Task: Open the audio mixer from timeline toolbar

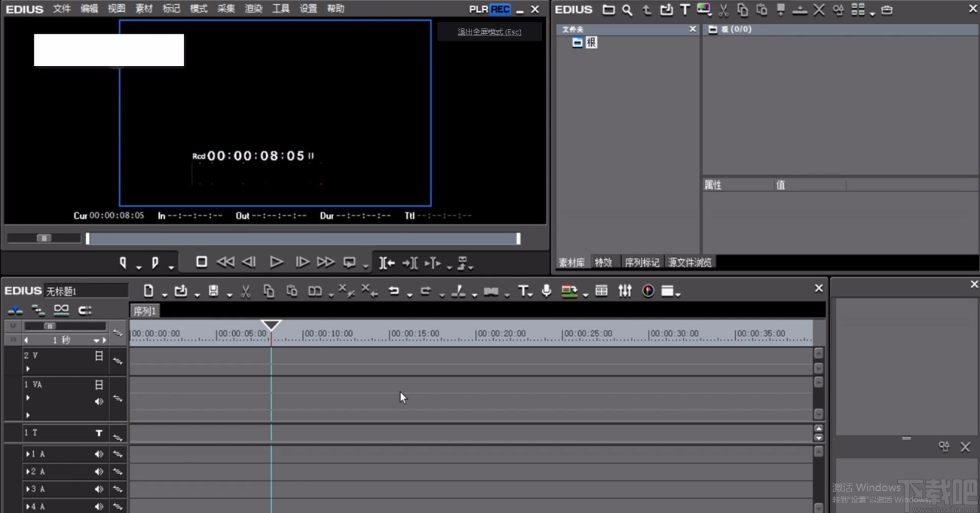Action: pos(625,291)
